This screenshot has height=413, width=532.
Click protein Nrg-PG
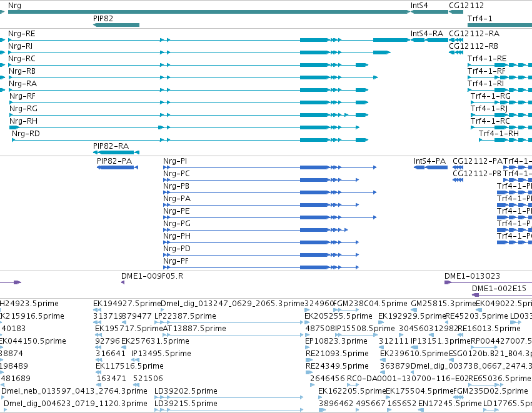(x=177, y=224)
